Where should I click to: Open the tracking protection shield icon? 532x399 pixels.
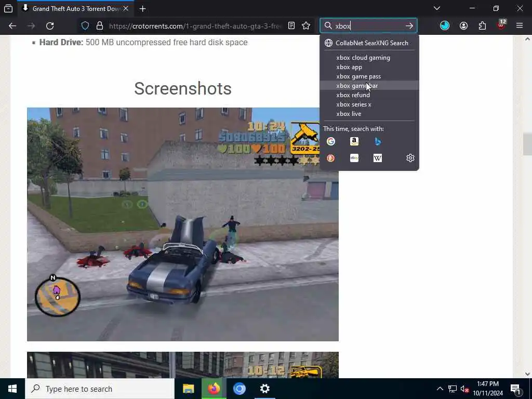tap(85, 26)
